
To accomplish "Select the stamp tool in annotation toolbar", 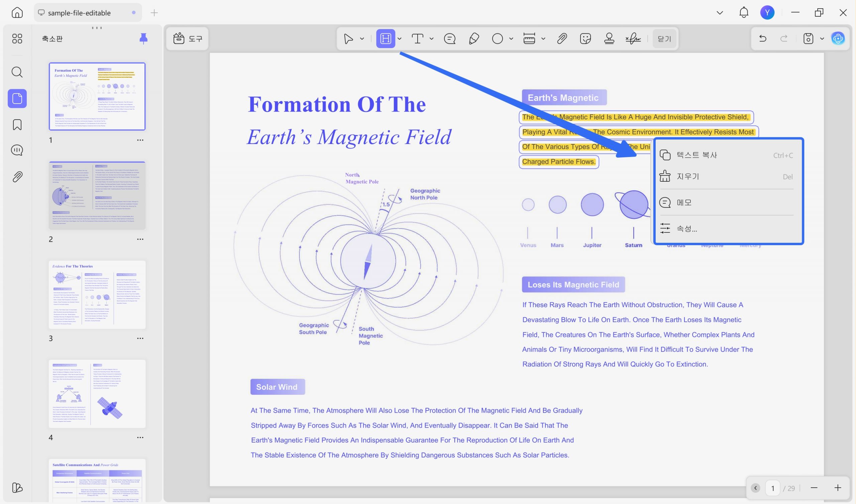I will [x=609, y=39].
